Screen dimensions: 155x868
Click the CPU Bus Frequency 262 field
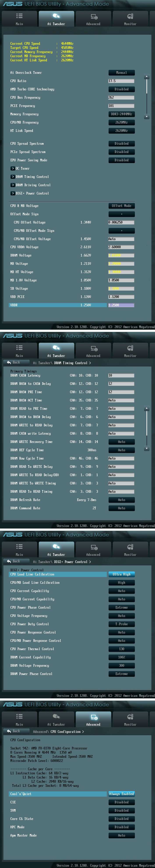(x=121, y=98)
